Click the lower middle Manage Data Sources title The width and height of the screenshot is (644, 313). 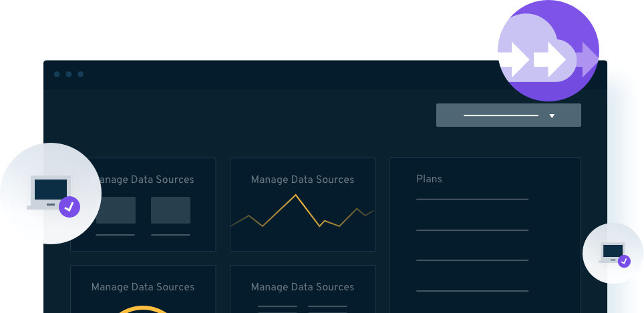click(303, 287)
